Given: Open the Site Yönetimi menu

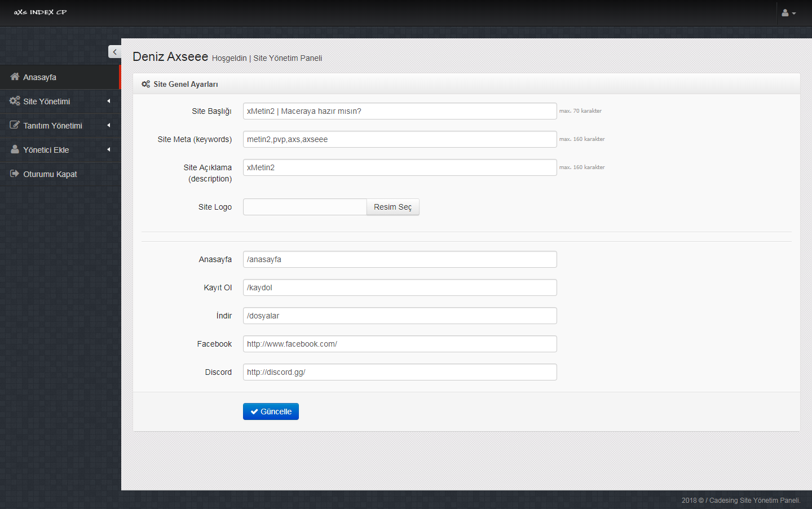Looking at the screenshot, I should (x=60, y=101).
